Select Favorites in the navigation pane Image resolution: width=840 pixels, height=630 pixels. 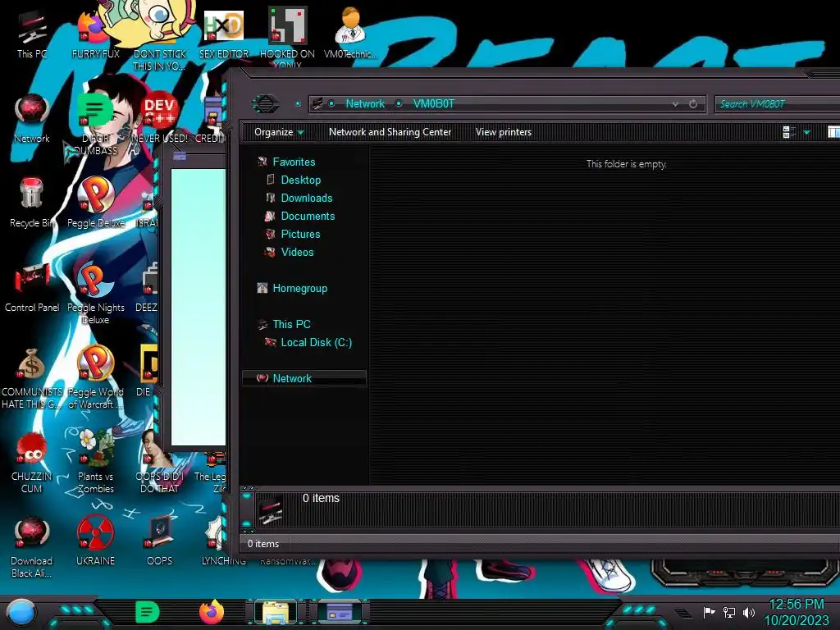[x=294, y=162]
